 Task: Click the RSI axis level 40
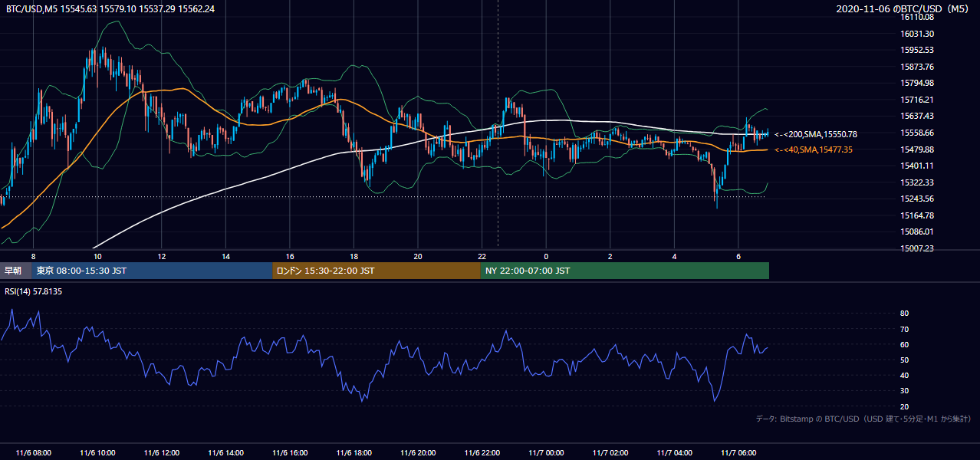(x=904, y=376)
